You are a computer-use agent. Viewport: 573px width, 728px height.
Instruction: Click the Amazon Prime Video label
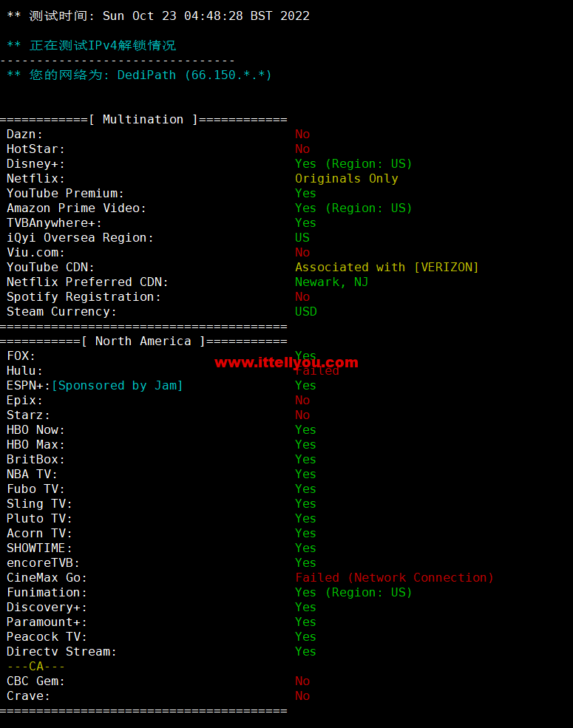coord(77,208)
